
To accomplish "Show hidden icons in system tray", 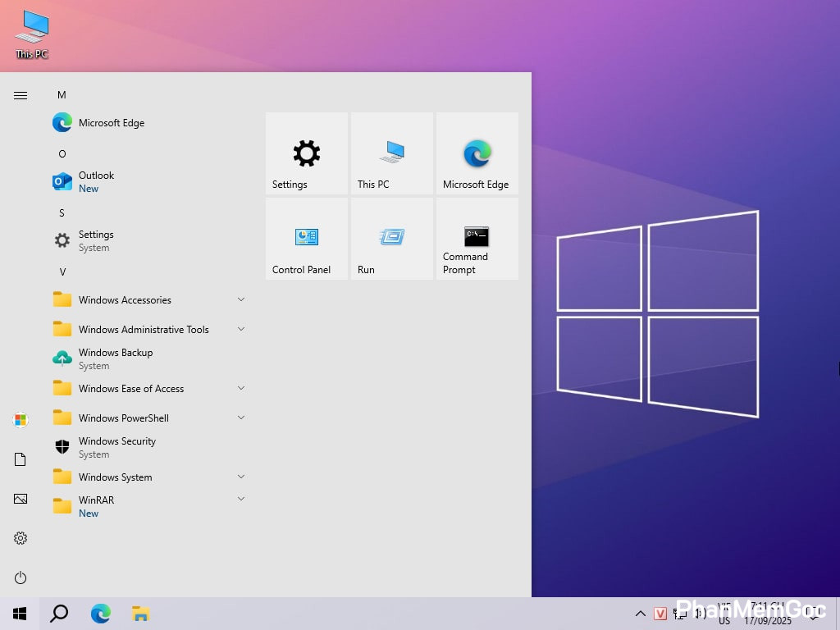I will pos(640,614).
